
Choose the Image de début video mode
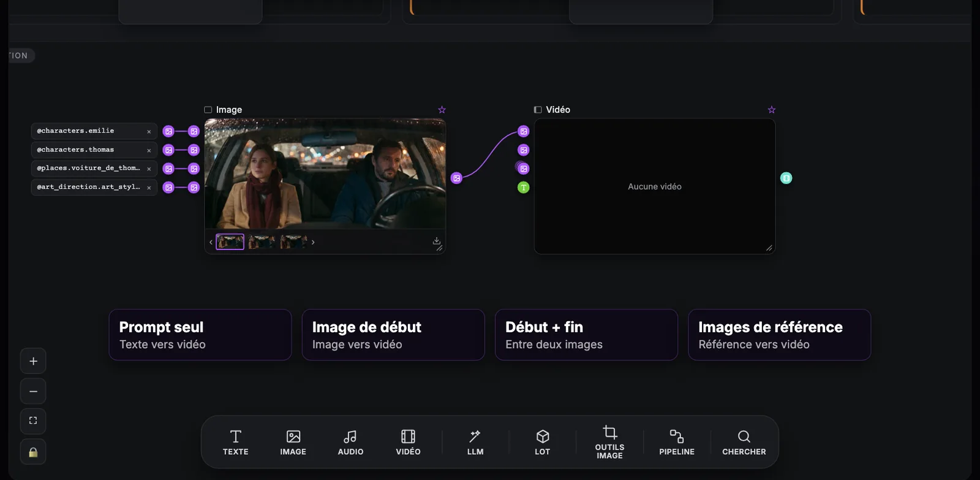pyautogui.click(x=393, y=335)
